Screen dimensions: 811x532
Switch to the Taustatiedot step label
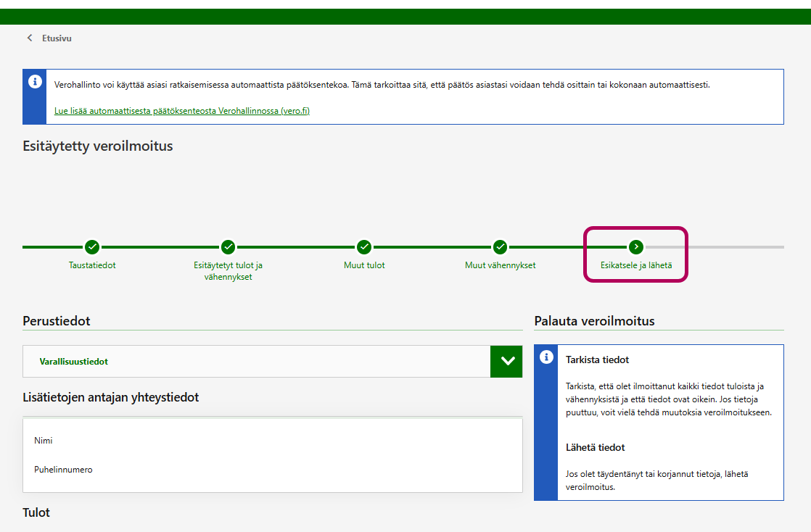[92, 265]
